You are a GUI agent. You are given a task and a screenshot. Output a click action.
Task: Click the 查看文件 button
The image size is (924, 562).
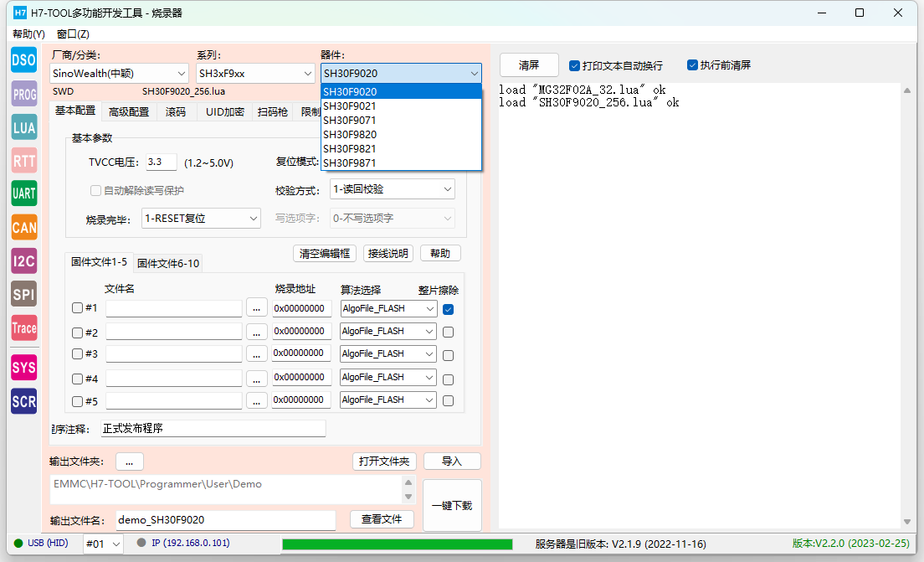[382, 519]
